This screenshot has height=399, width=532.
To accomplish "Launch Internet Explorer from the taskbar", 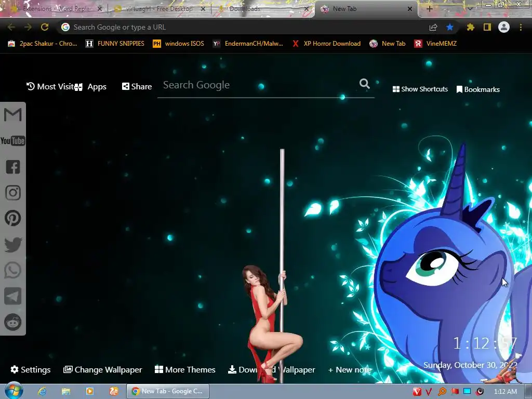I will pos(42,392).
